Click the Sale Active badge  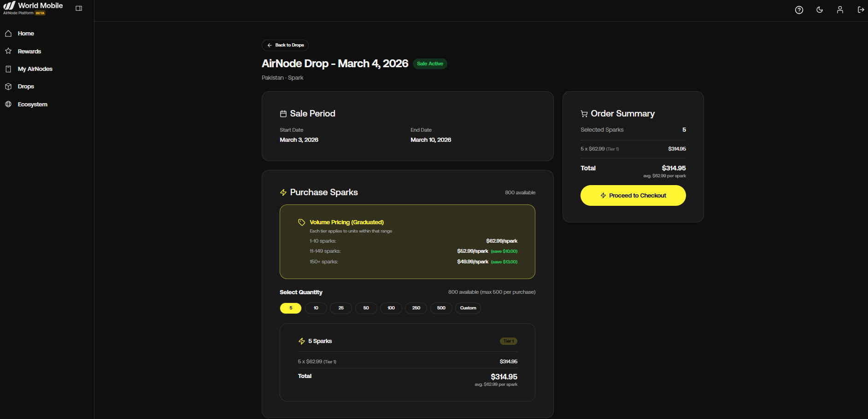(x=430, y=64)
